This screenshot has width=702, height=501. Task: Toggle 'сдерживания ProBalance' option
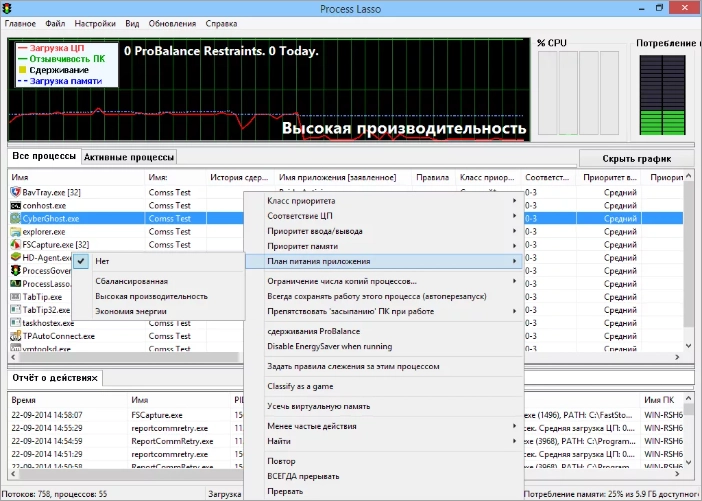click(384, 331)
